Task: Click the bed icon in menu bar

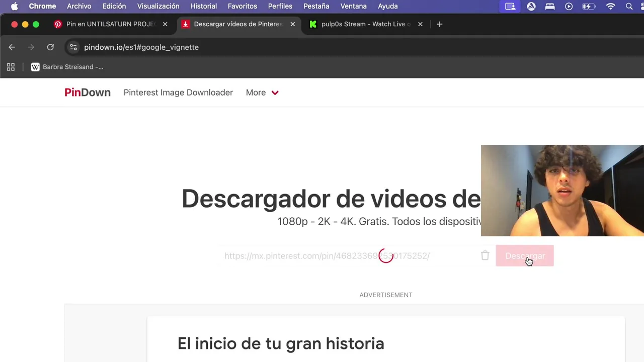Action: (550, 6)
